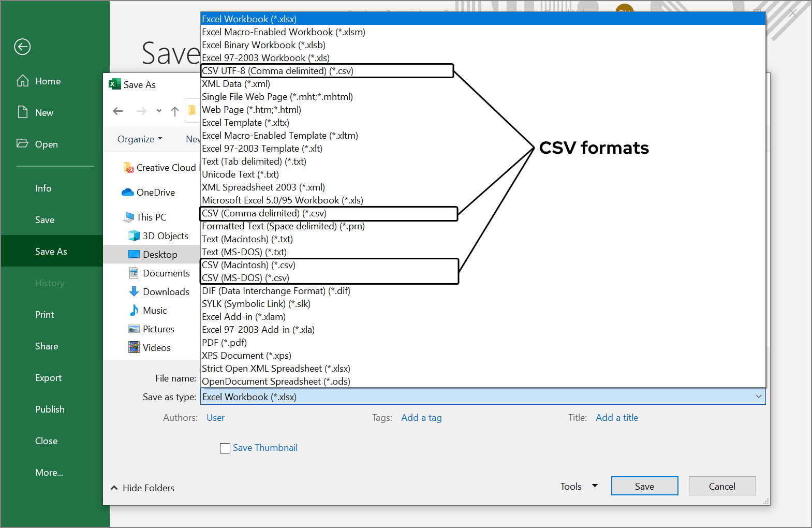Select Excel Workbook (*.xlsx) highlighted option
The image size is (812, 528).
(x=483, y=19)
